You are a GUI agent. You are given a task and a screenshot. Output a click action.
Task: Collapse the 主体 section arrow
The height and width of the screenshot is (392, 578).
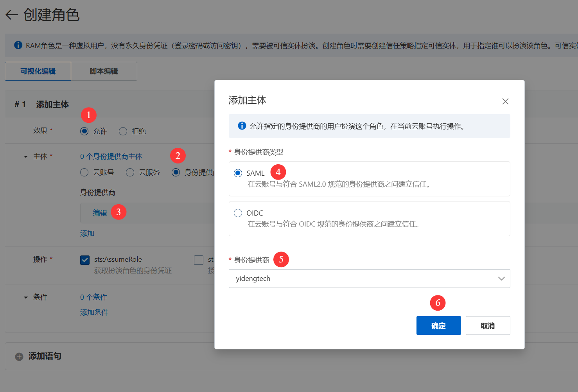(x=26, y=156)
